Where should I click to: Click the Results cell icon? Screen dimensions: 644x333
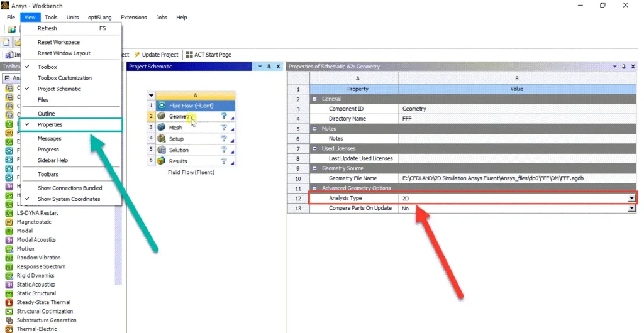tap(162, 161)
